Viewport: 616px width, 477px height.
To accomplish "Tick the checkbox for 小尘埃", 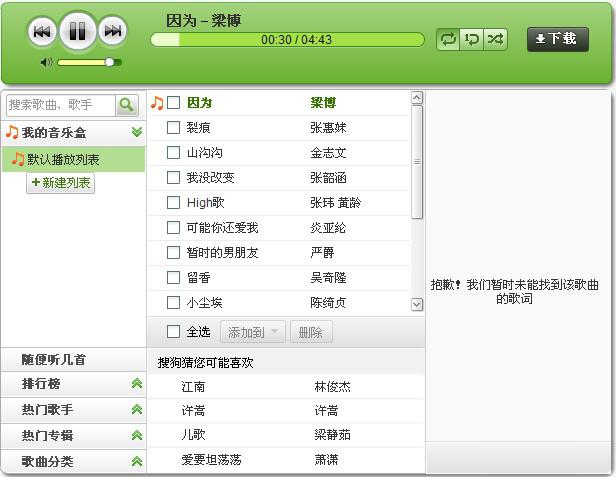I will pyautogui.click(x=173, y=303).
